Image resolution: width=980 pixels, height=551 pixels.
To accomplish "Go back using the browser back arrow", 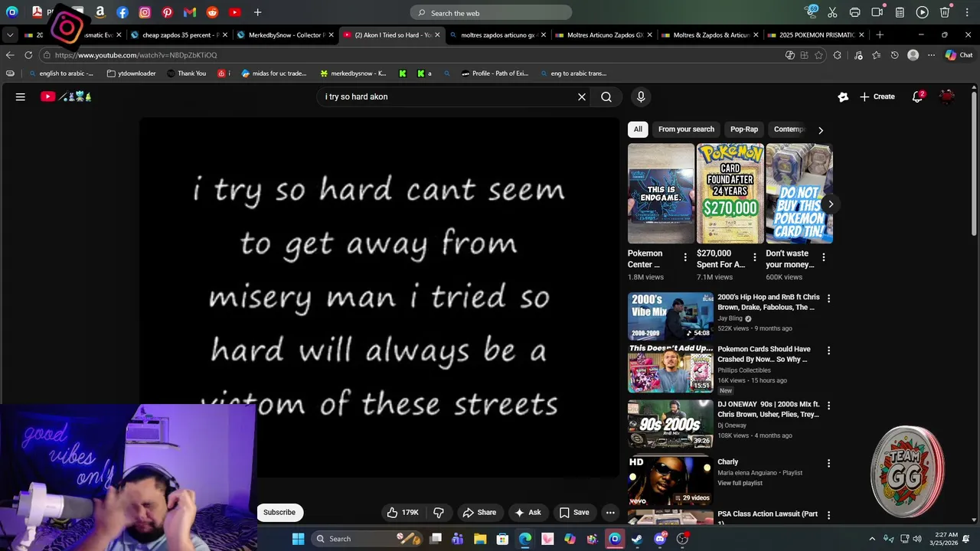I will 10,55.
